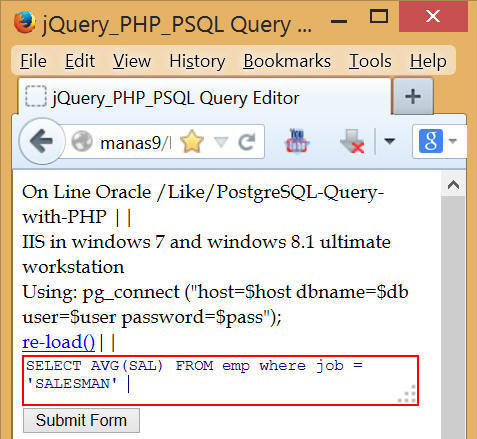The height and width of the screenshot is (439, 477).
Task: Open the YouTube downloader toolbar icon
Action: (x=297, y=140)
